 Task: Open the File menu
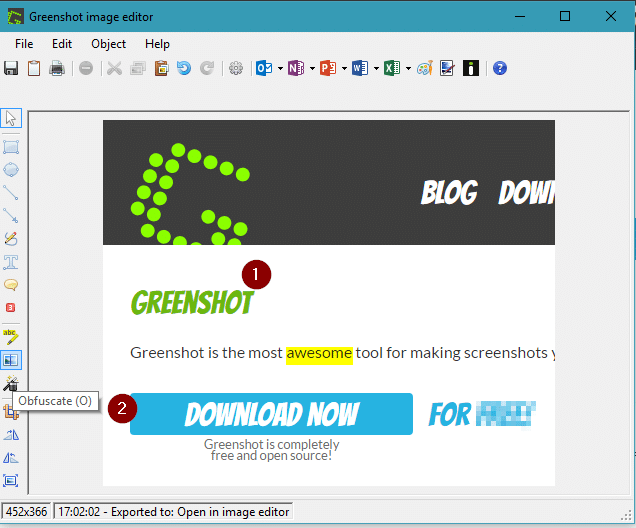pos(24,44)
